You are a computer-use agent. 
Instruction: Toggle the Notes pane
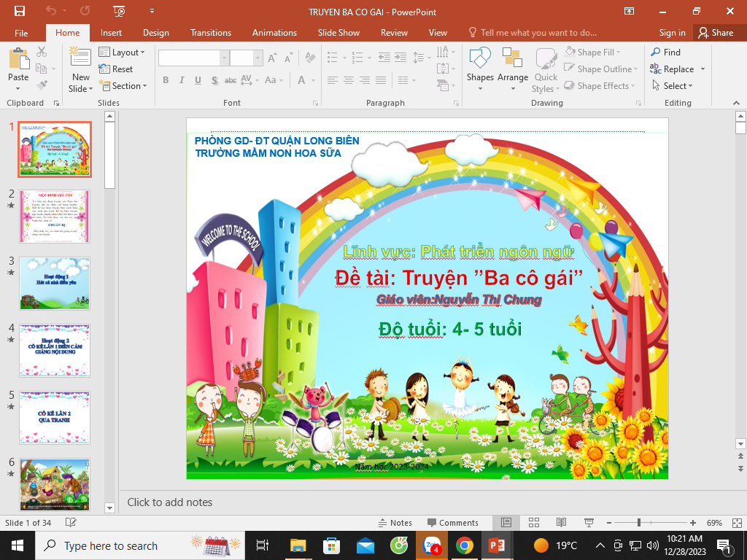point(395,523)
